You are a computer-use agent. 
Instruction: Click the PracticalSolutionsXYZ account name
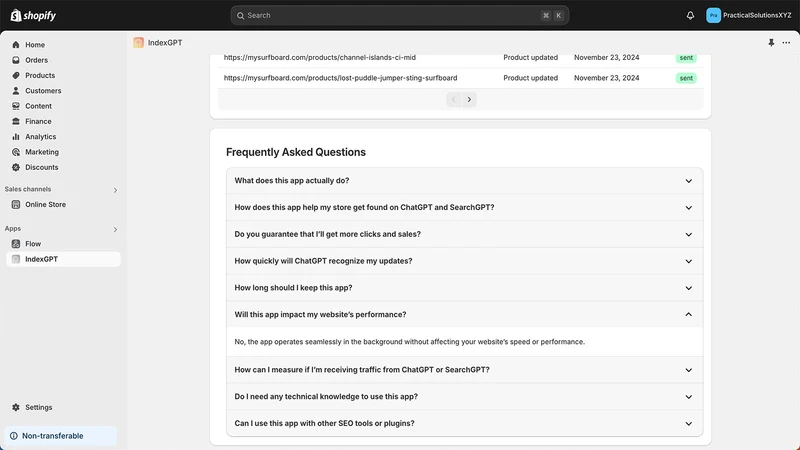tap(757, 15)
